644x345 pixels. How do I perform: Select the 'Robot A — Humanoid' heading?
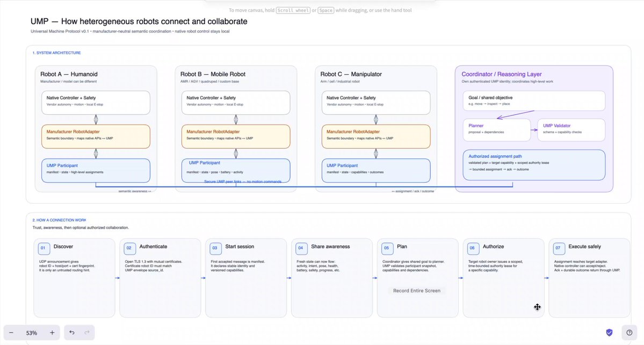[69, 74]
